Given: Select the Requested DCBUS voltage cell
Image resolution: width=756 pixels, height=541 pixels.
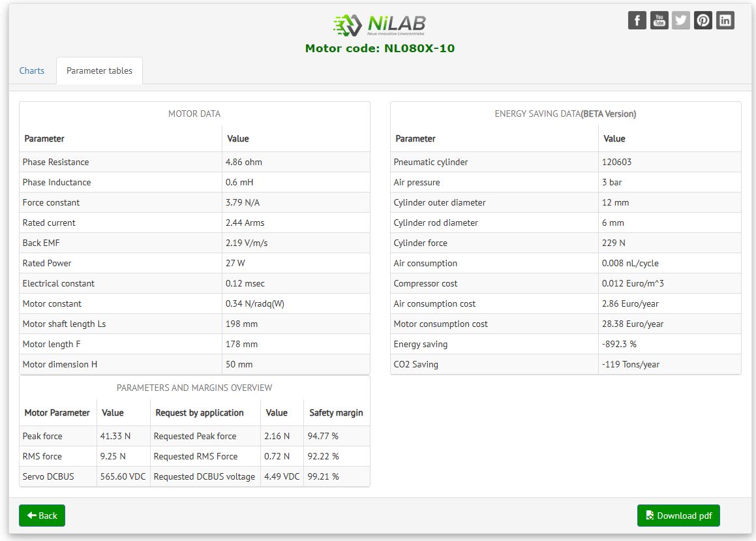Looking at the screenshot, I should [x=204, y=476].
